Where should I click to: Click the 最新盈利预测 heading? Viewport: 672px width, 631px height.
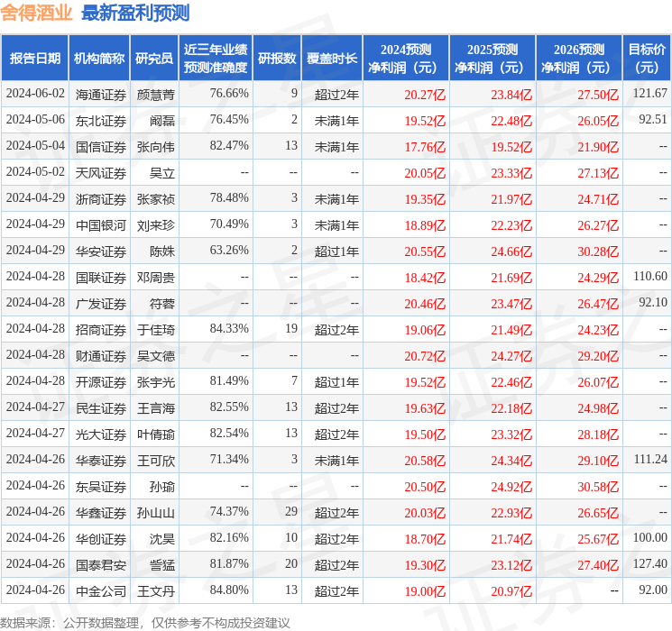pos(135,13)
